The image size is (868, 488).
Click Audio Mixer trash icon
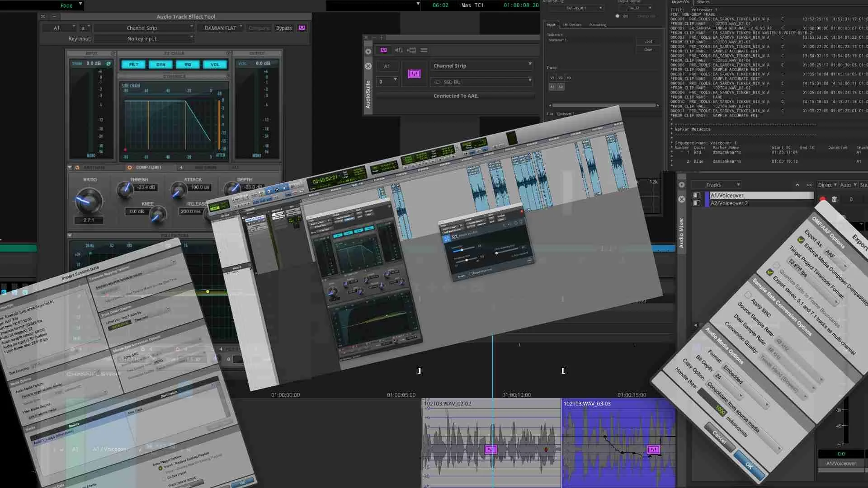click(835, 199)
